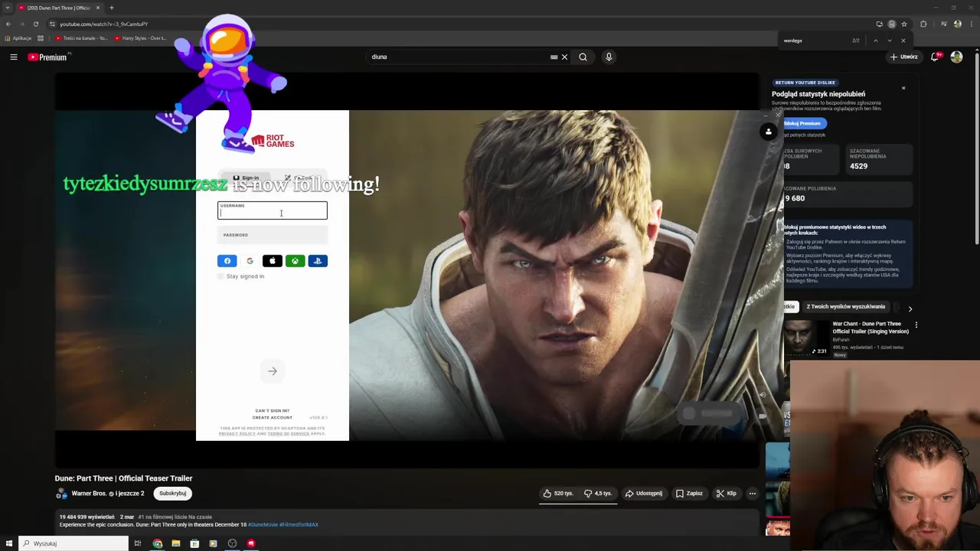980x551 pixels.
Task: Open more actions ellipsis under video
Action: 753,494
